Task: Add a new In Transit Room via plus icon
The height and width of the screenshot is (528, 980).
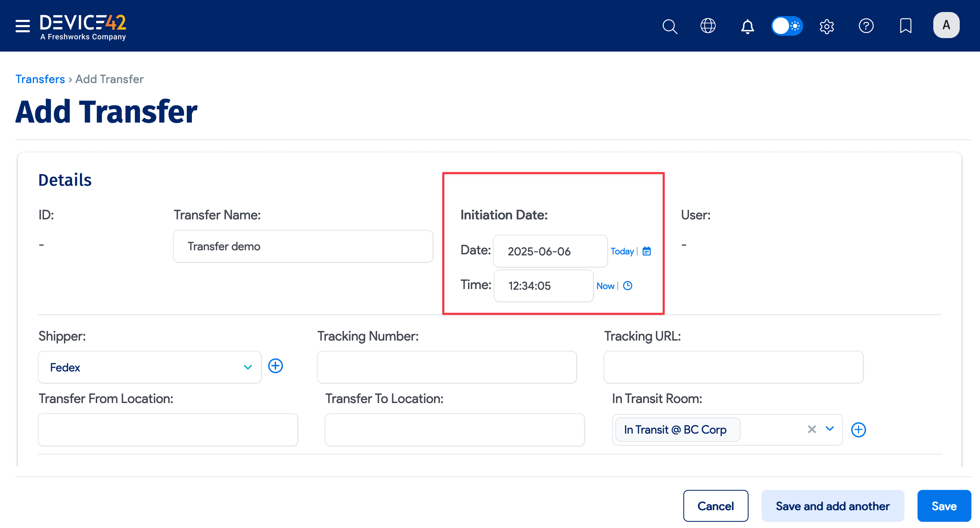Action: click(859, 429)
